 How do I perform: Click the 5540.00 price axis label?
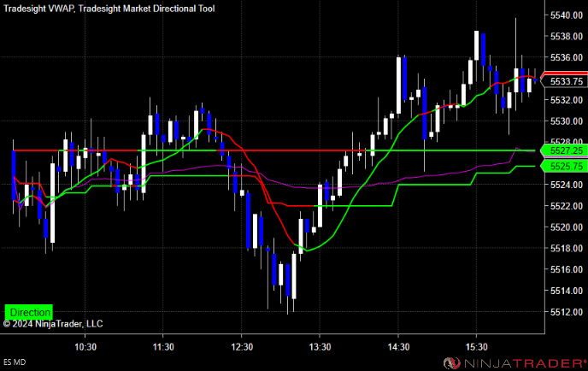coord(567,15)
